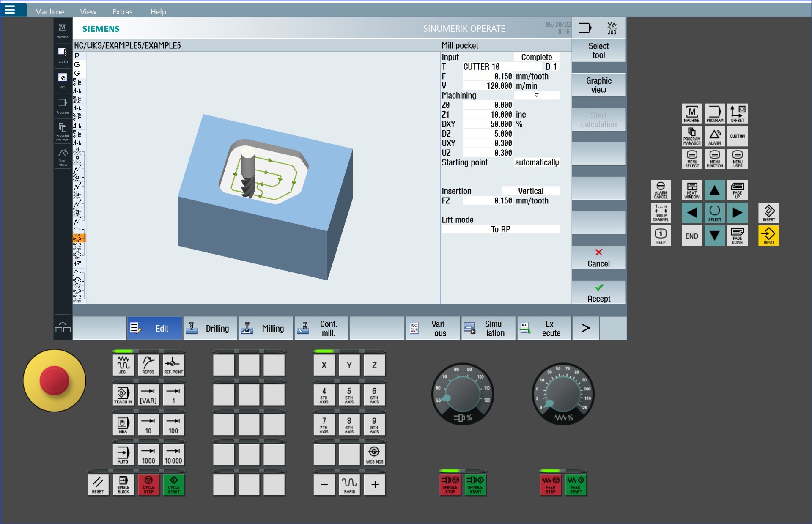Screen dimensions: 812x524
Task: Toggle RAPID traverse override key
Action: coord(349,484)
